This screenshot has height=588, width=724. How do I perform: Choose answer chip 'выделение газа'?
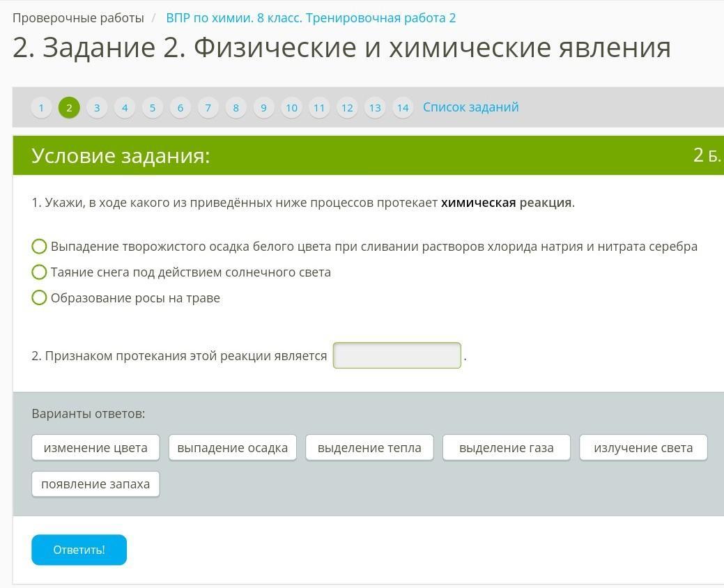coord(507,448)
